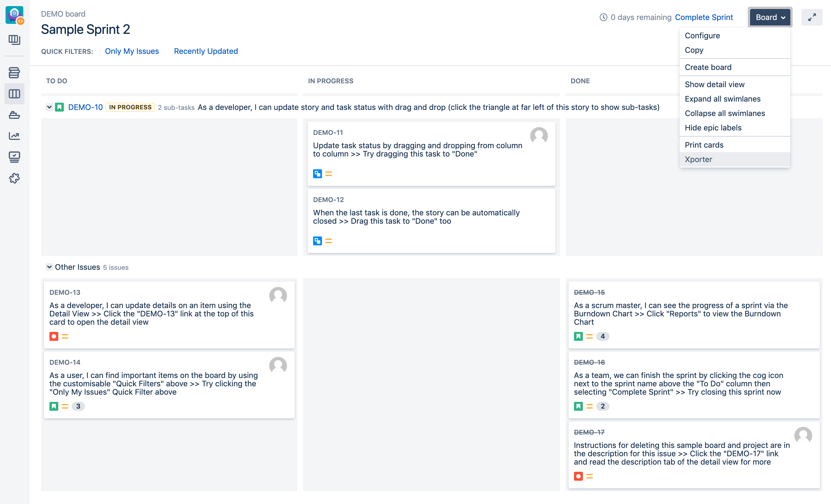Open the DEMO-10 issue link
Screen dimensions: 831x504
click(x=85, y=107)
